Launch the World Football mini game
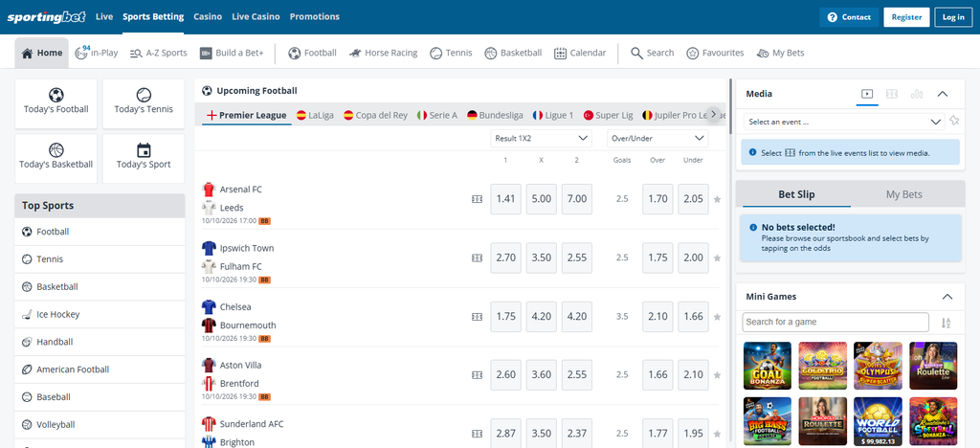980x448 pixels. point(879,421)
